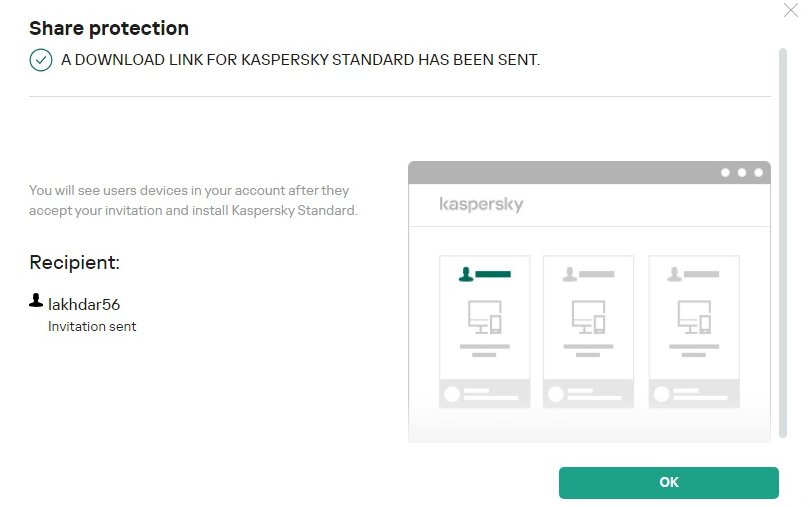Click the green success checkmark icon

pyautogui.click(x=40, y=60)
